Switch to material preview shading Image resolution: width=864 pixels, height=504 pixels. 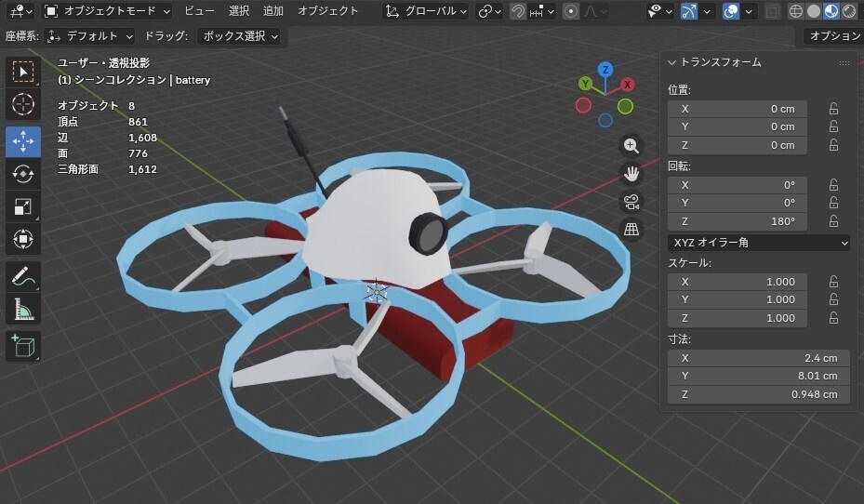pyautogui.click(x=831, y=11)
